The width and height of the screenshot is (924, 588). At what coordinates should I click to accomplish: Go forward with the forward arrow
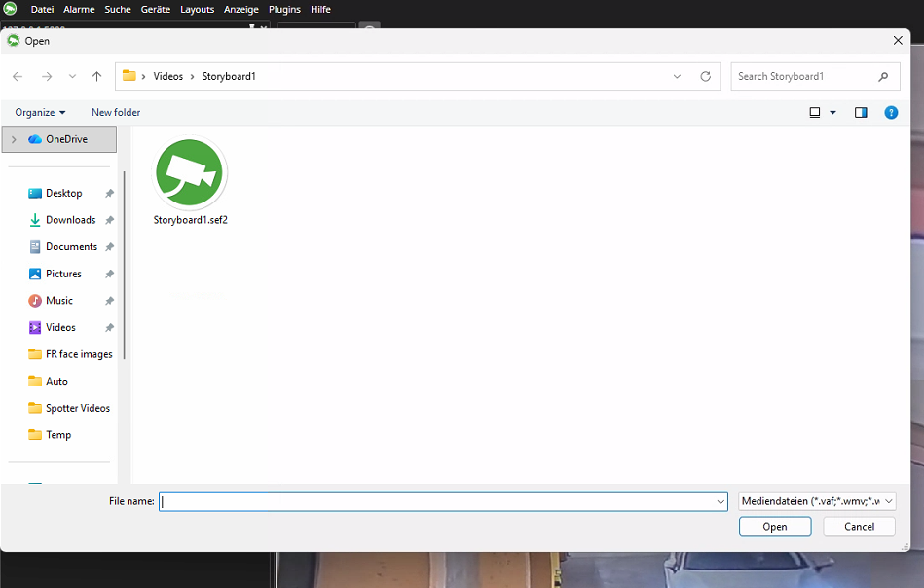47,77
